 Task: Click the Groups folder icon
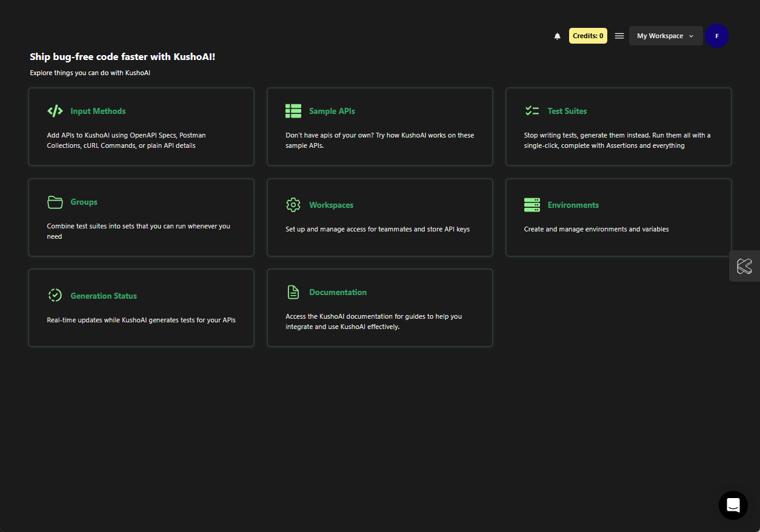[55, 202]
